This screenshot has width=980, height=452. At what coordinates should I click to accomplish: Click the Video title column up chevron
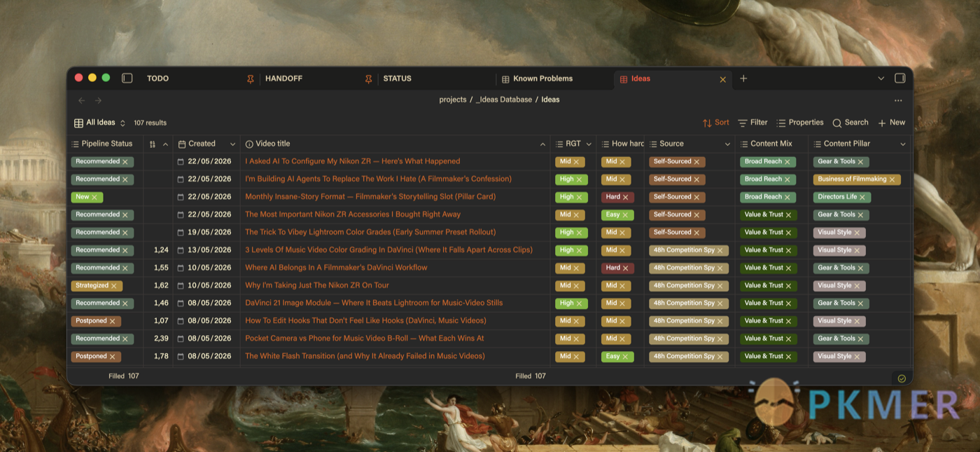pyautogui.click(x=542, y=144)
